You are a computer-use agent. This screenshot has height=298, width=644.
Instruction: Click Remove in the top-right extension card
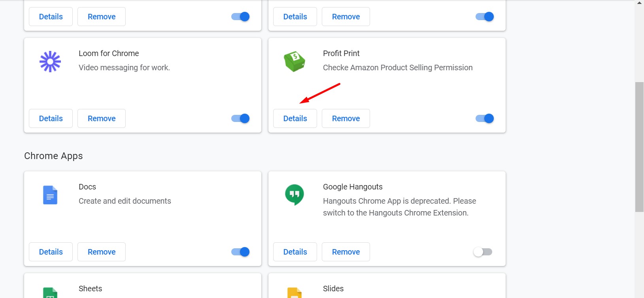coord(346,17)
